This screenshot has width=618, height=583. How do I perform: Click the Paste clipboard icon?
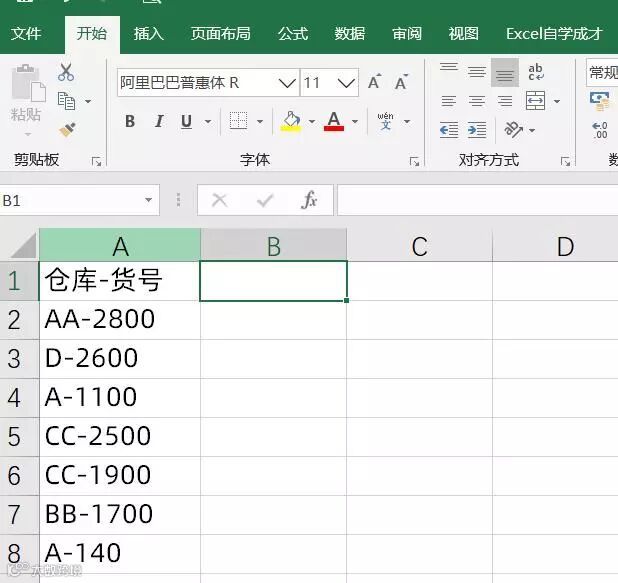[28, 83]
